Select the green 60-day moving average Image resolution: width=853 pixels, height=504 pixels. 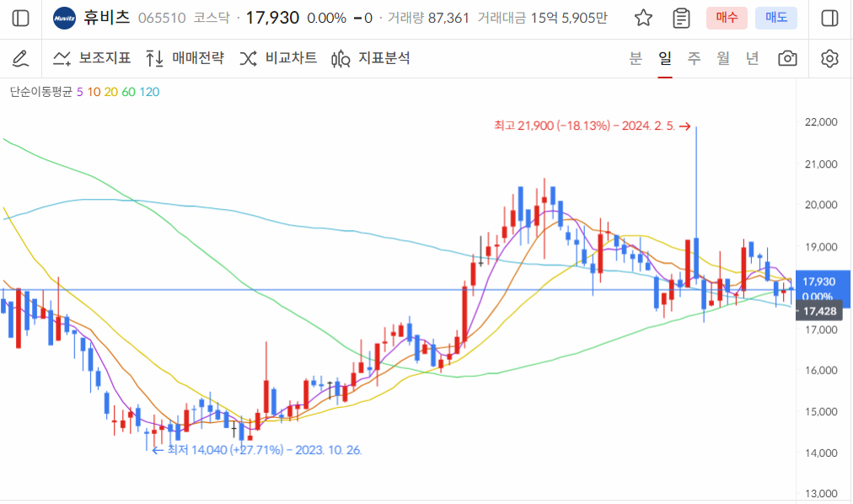(x=128, y=92)
